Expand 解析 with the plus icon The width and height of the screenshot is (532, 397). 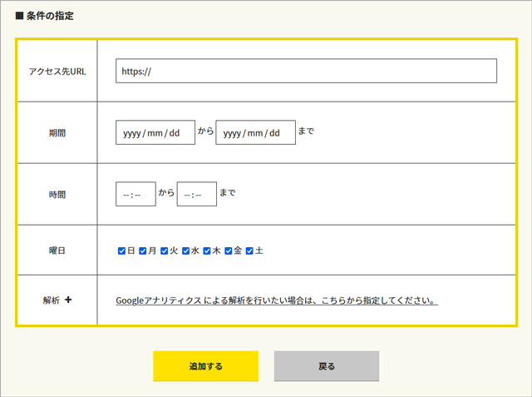68,300
